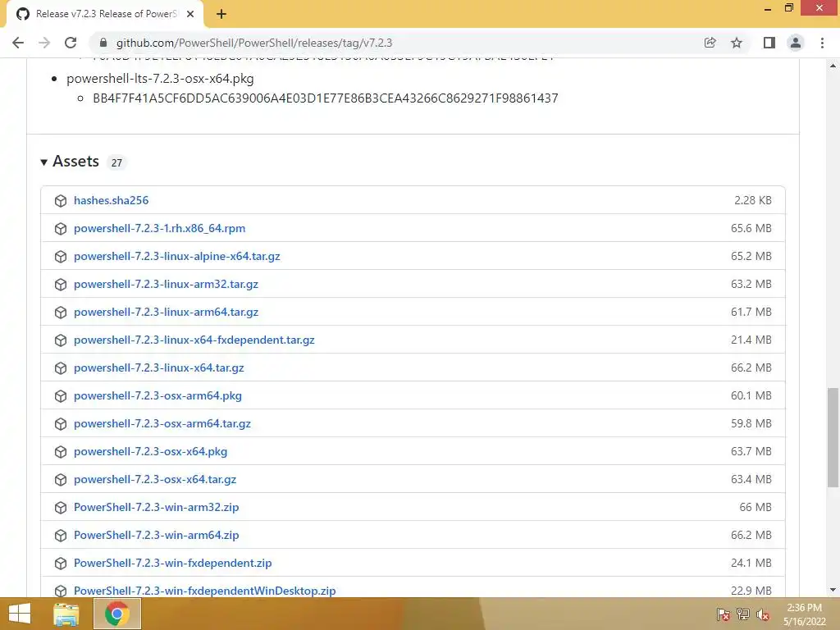Reload the GitHub release page
This screenshot has width=840, height=630.
[x=71, y=43]
